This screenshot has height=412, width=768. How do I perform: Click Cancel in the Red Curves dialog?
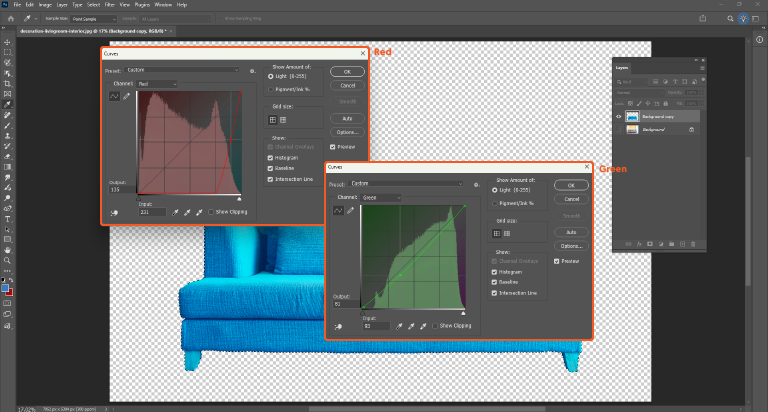coord(347,86)
